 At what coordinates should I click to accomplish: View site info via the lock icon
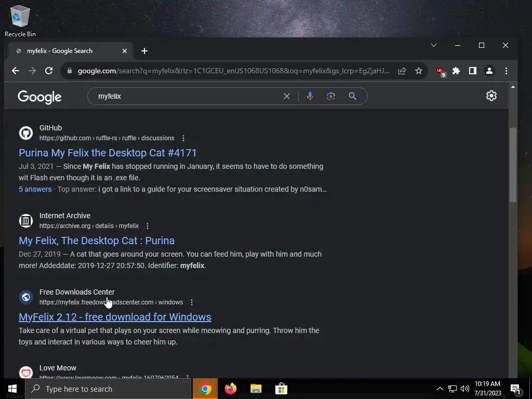[x=70, y=71]
